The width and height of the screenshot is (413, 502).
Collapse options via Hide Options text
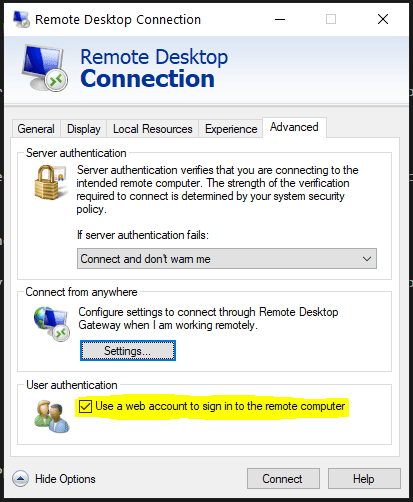pyautogui.click(x=65, y=479)
